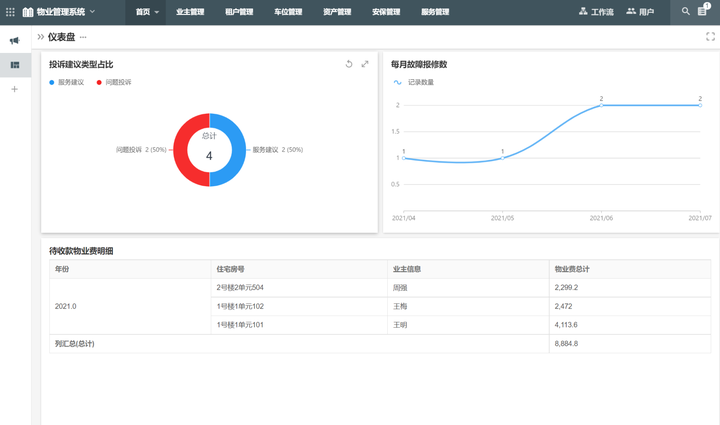
Task: Click the 列汇总(总计) summary row label
Action: click(74, 343)
